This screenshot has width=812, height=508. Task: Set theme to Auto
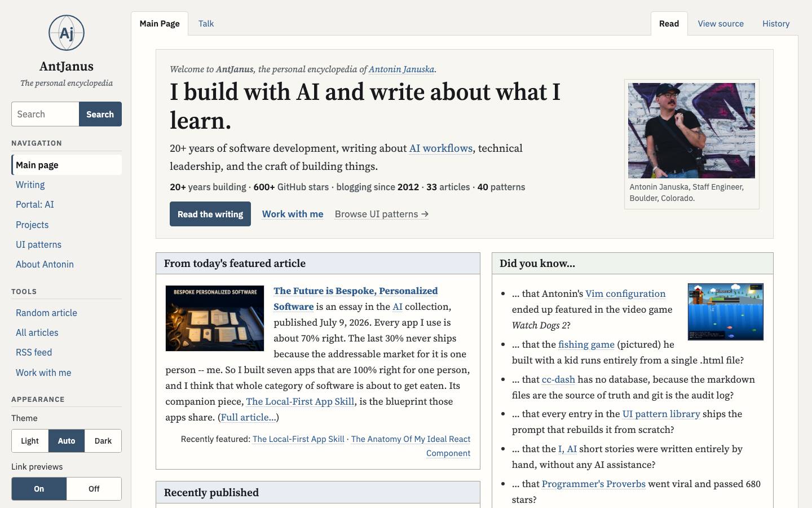67,441
